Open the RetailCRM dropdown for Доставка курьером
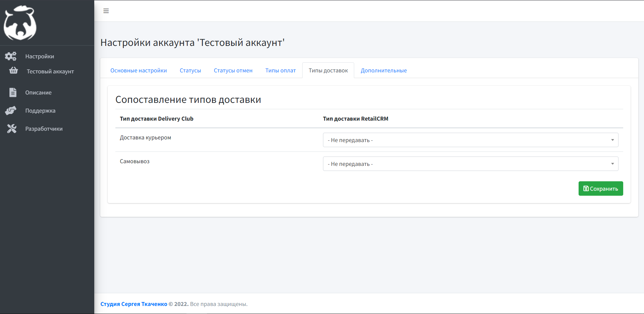 [471, 140]
